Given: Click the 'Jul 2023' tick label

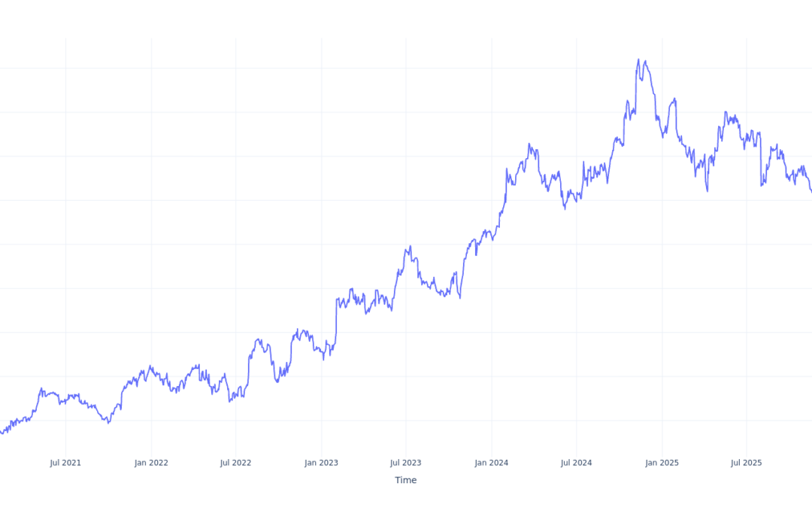Looking at the screenshot, I should pyautogui.click(x=406, y=463).
